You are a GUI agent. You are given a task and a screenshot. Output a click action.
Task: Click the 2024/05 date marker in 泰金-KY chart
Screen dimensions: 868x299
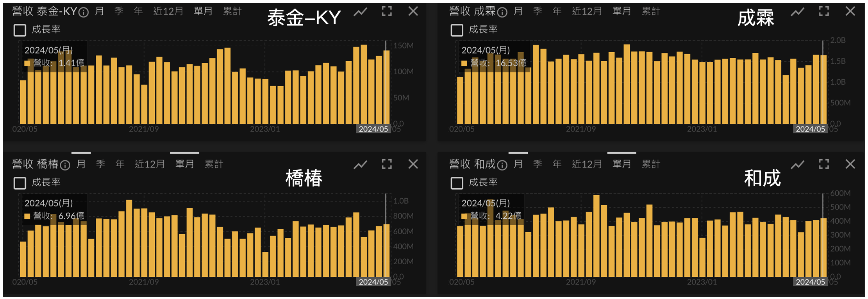click(373, 129)
